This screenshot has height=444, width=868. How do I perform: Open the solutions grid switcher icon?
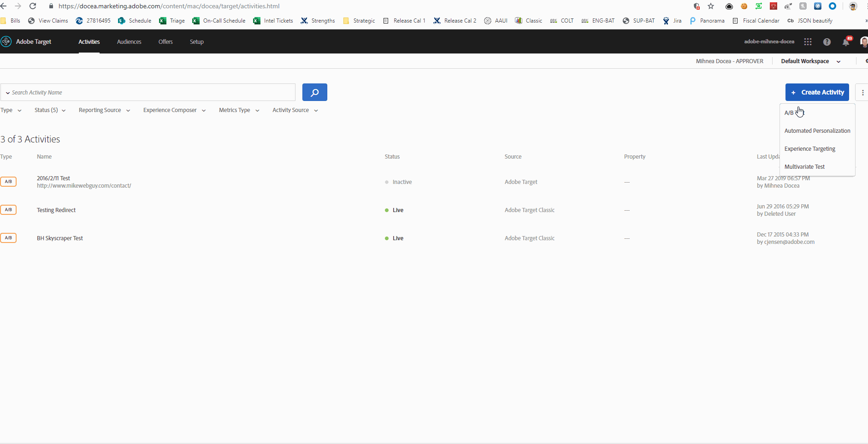click(808, 41)
